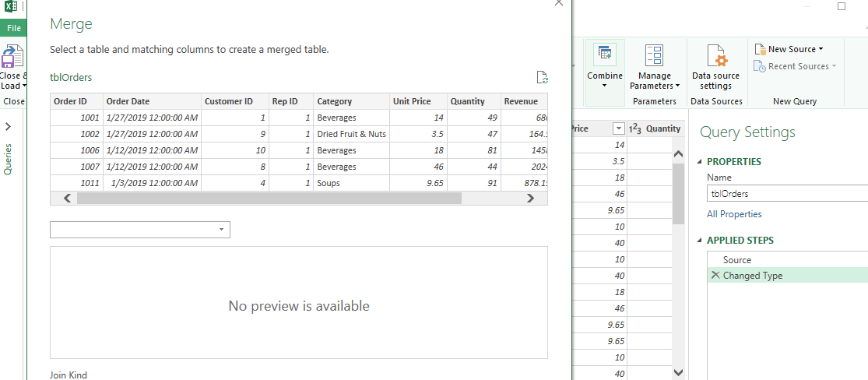Collapse the PROPERTIES section
Image resolution: width=868 pixels, height=380 pixels.
coord(700,162)
